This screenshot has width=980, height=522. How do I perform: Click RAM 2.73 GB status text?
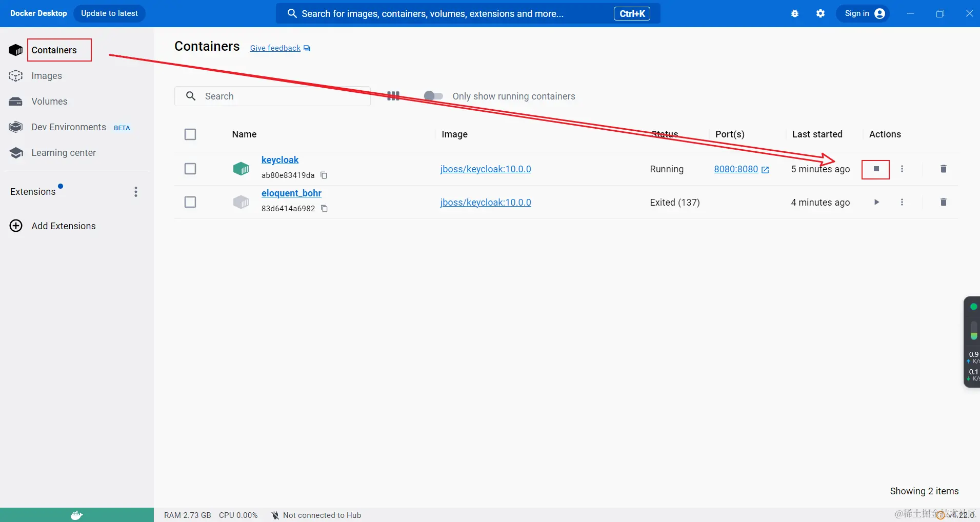point(188,515)
